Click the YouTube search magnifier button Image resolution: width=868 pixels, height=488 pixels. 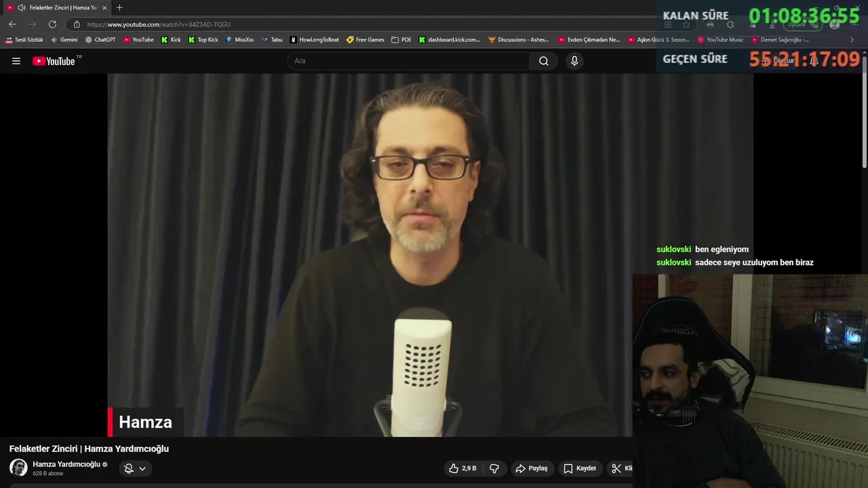coord(544,61)
